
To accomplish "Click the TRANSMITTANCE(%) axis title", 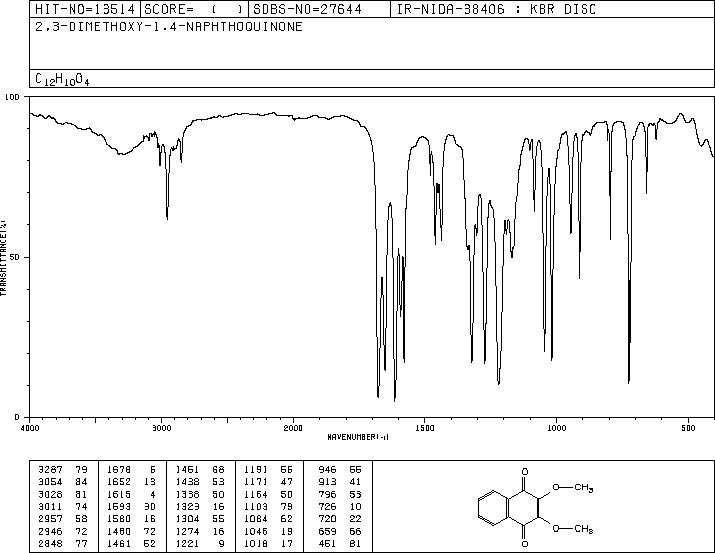I will pyautogui.click(x=3, y=258).
